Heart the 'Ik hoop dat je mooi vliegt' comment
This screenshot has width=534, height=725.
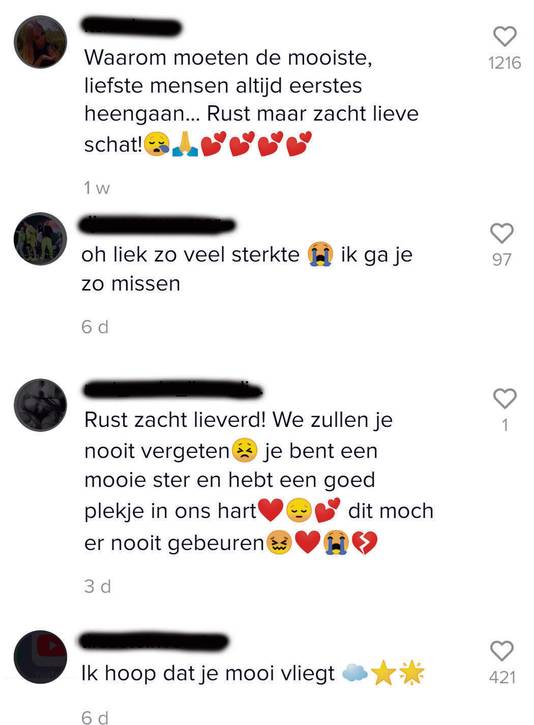pos(502,651)
